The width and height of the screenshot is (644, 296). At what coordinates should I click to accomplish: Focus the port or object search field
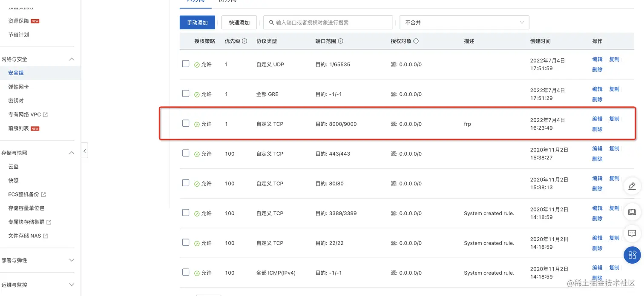tap(328, 23)
